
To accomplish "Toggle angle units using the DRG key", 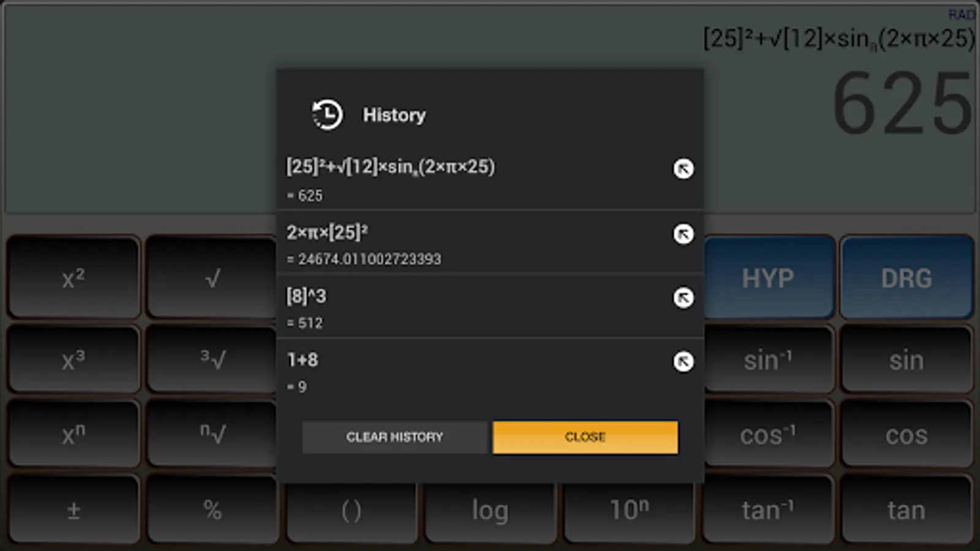I will point(907,278).
